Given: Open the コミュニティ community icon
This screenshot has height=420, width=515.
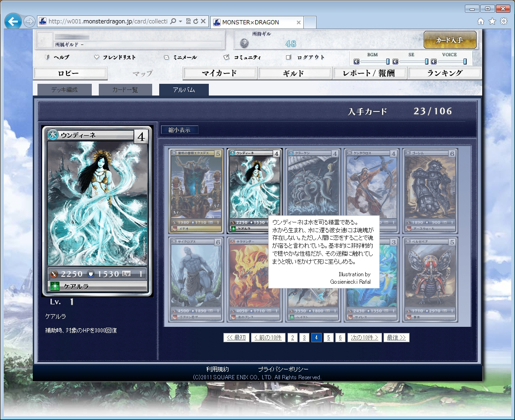Looking at the screenshot, I should pos(227,57).
